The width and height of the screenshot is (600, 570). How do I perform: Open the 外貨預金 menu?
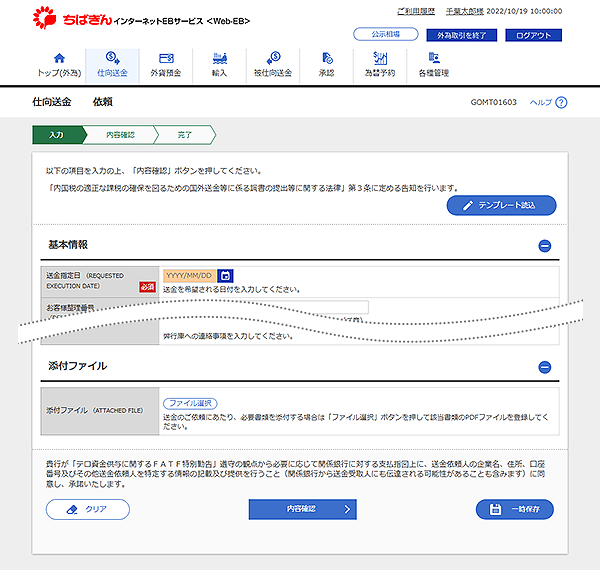(x=166, y=65)
